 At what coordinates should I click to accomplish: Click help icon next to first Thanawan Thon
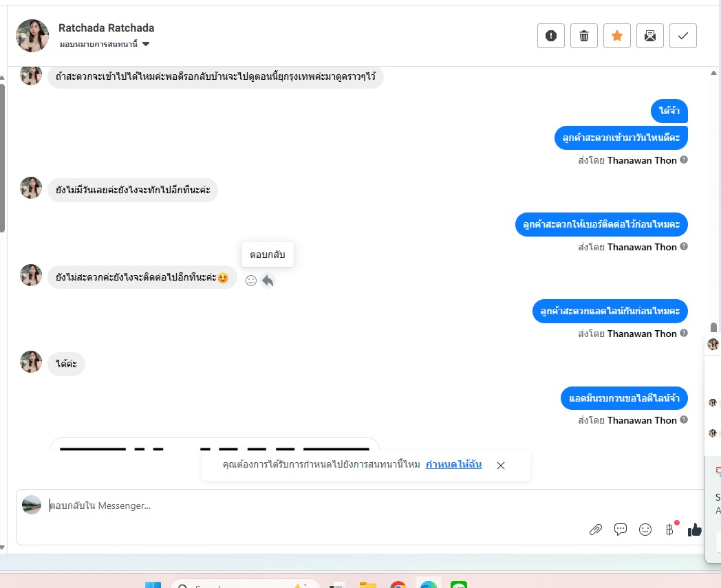[x=684, y=160]
